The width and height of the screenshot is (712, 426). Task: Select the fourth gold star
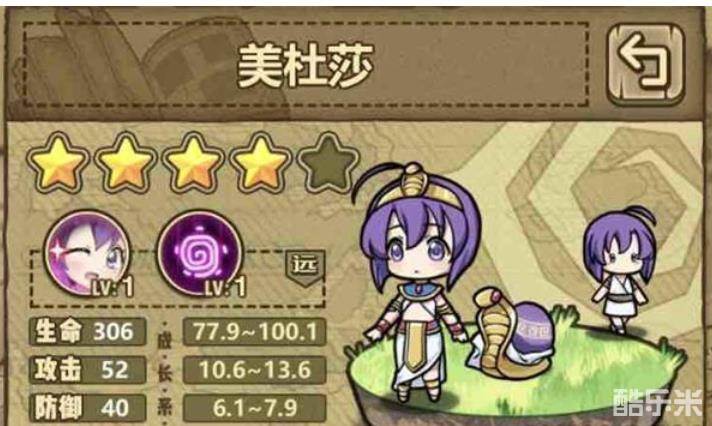(260, 163)
